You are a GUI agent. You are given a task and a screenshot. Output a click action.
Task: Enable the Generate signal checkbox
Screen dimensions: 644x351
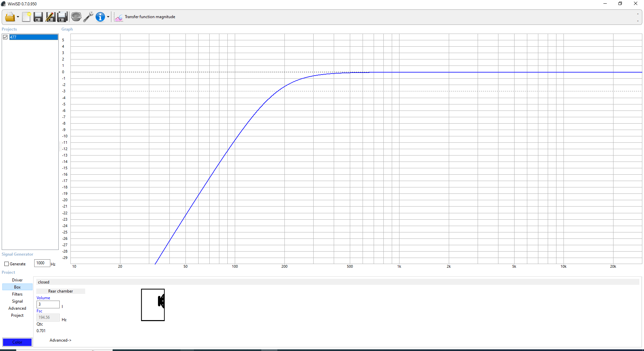pyautogui.click(x=6, y=264)
